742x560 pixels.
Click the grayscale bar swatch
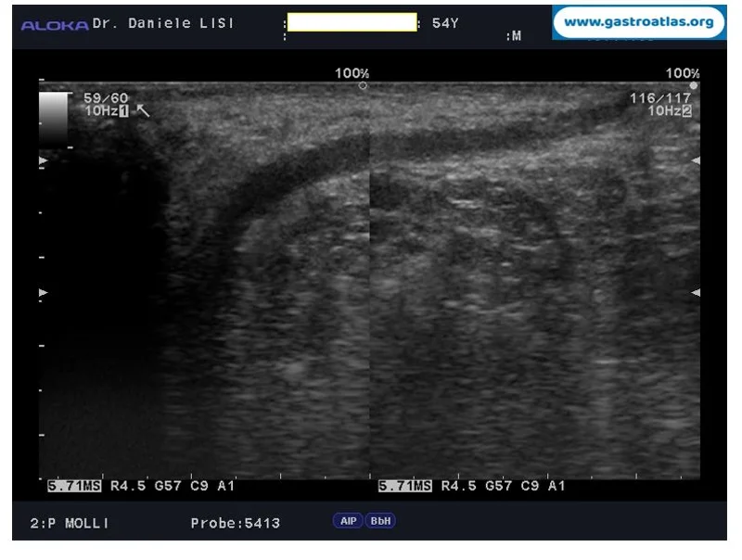53,119
